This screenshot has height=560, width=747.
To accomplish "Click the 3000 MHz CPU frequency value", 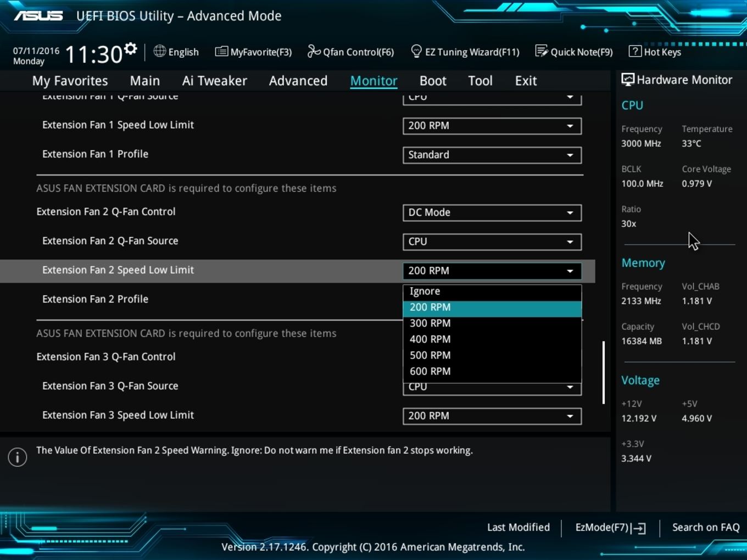I will click(641, 143).
